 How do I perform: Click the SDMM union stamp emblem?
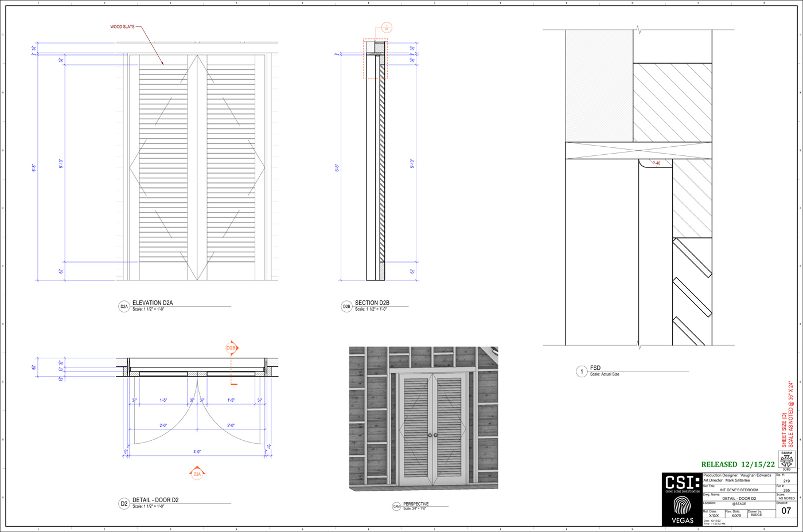(786, 460)
